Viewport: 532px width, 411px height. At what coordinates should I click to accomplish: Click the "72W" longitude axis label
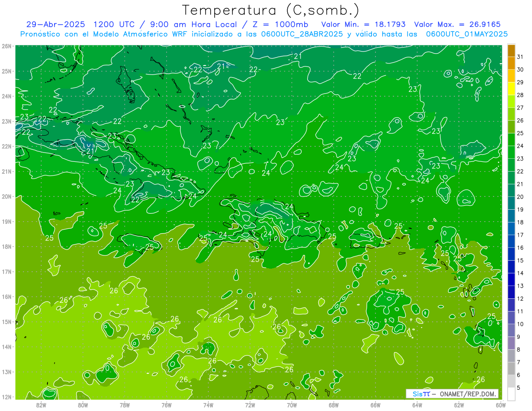click(x=250, y=405)
